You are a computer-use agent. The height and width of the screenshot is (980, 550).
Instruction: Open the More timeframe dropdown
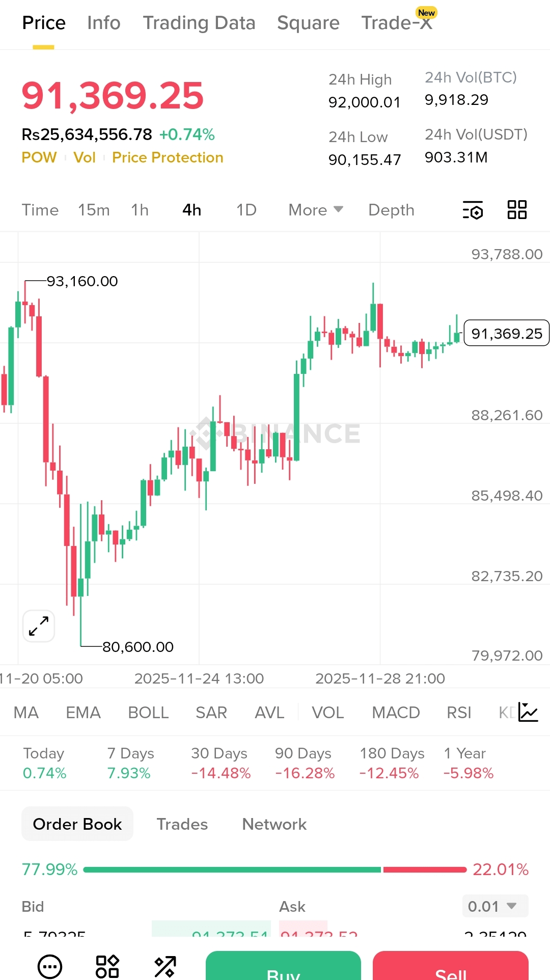tap(315, 210)
